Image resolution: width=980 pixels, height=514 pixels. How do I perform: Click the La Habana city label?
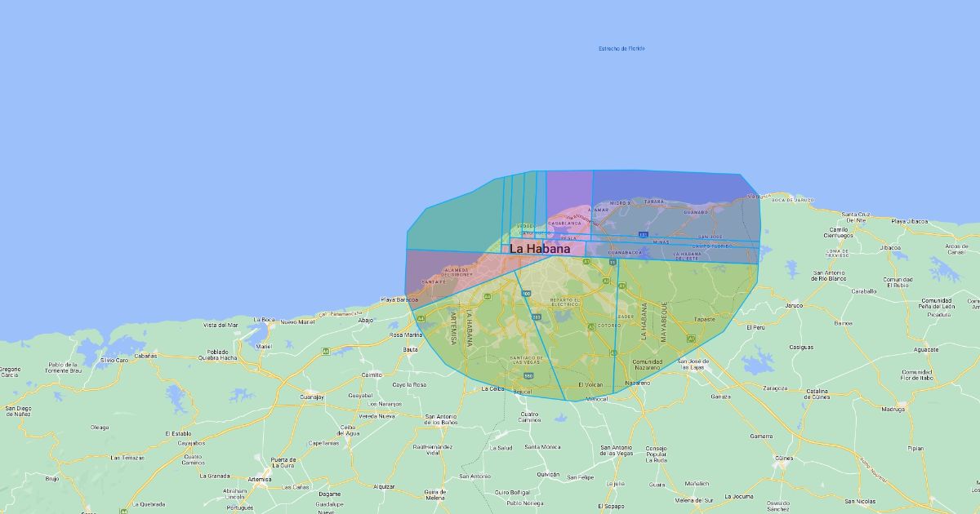[x=540, y=248]
